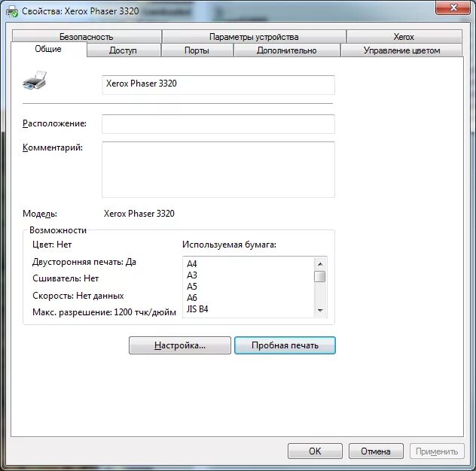The height and width of the screenshot is (471, 476).
Task: Click the title bar printer icon
Action: tap(12, 11)
